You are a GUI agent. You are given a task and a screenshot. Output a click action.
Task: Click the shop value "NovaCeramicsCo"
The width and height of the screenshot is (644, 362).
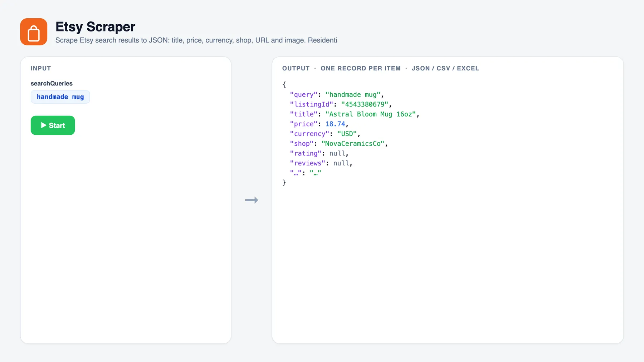click(353, 143)
